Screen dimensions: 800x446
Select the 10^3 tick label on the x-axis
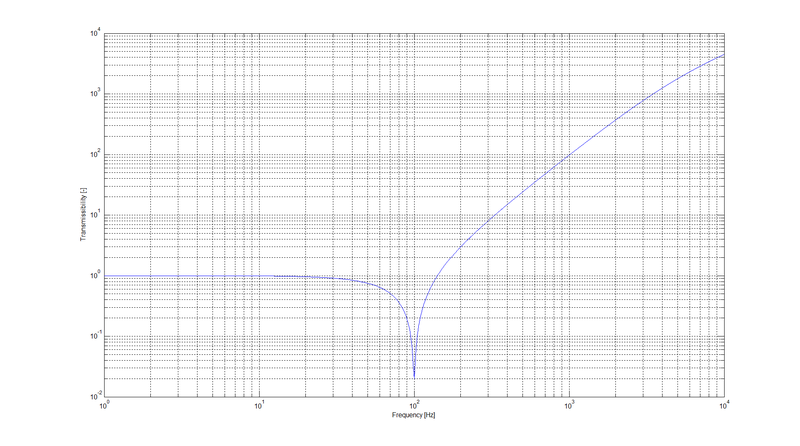(569, 404)
